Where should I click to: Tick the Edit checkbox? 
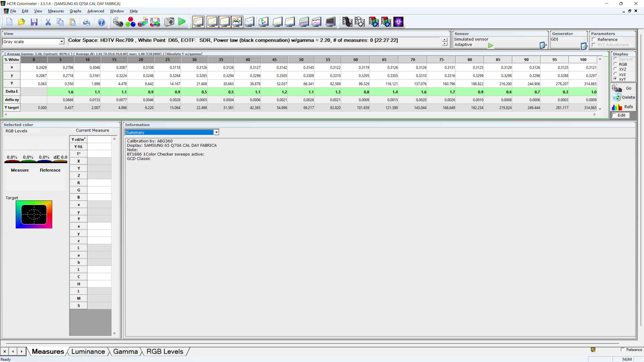[614, 115]
